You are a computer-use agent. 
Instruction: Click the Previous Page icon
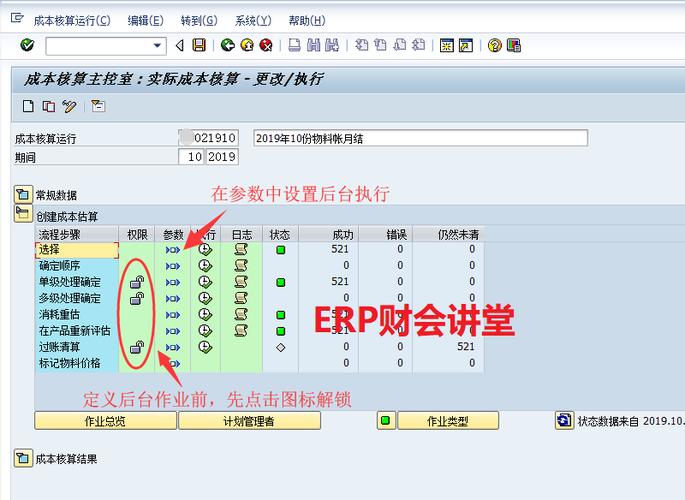tap(380, 45)
